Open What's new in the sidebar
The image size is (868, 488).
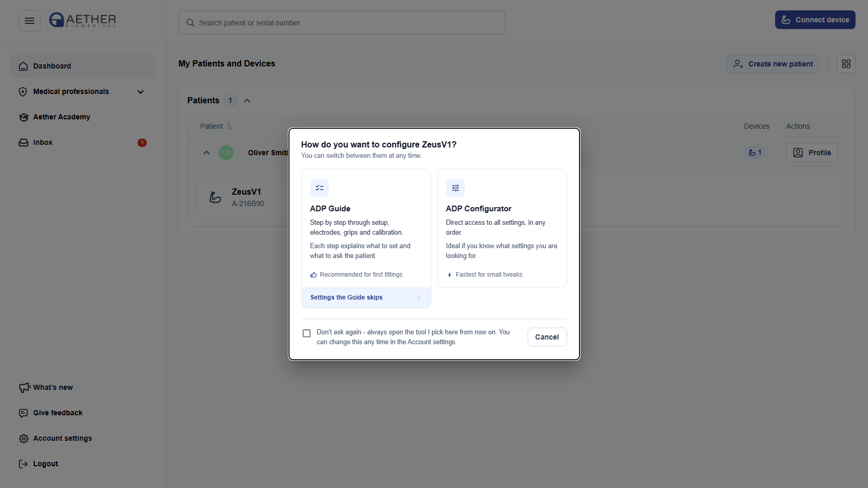82,387
